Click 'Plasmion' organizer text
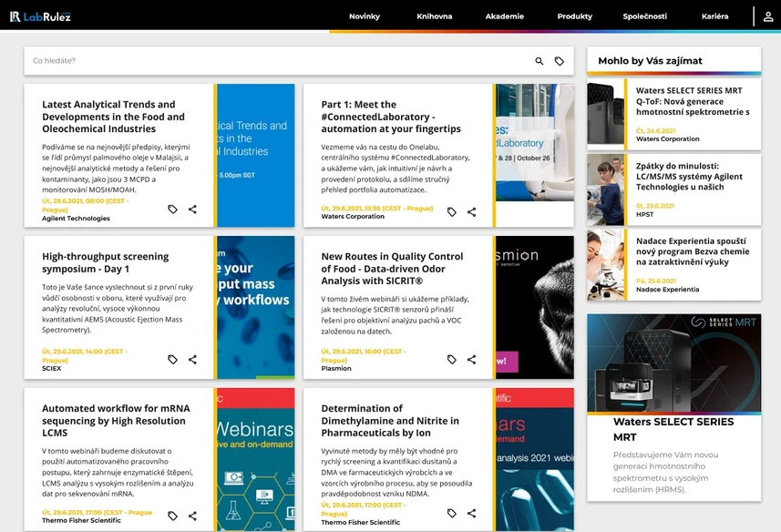The height and width of the screenshot is (532, 781). point(335,369)
